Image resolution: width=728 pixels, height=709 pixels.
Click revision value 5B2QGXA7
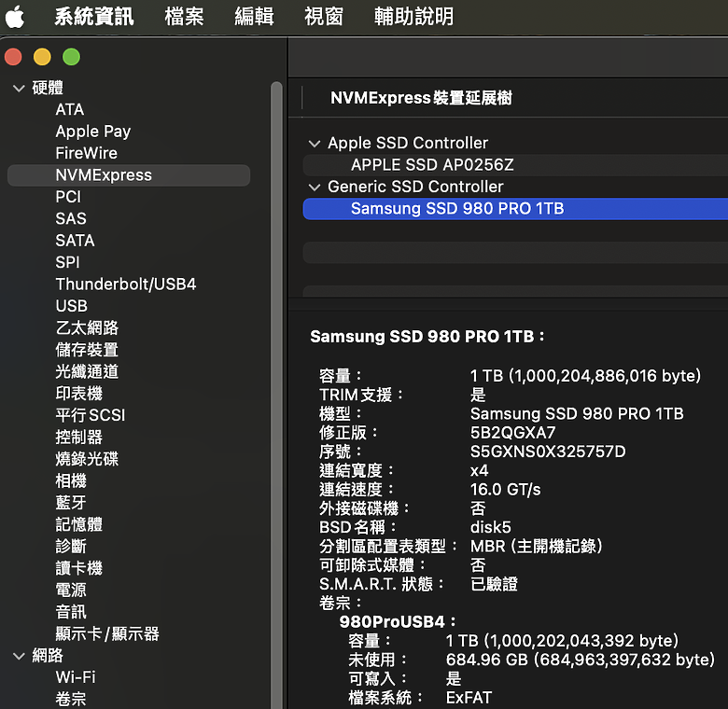coord(512,433)
